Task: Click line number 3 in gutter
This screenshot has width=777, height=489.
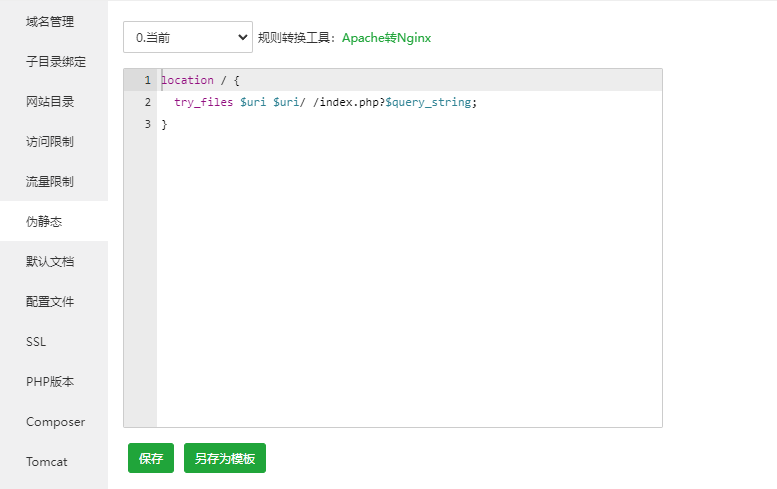Action: [x=148, y=124]
